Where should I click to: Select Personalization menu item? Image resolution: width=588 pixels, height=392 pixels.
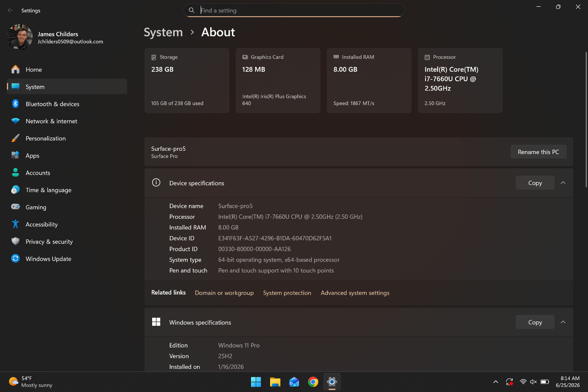67,138
